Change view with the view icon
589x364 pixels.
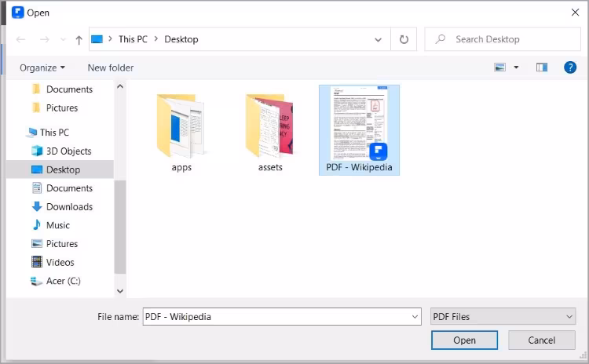point(499,67)
